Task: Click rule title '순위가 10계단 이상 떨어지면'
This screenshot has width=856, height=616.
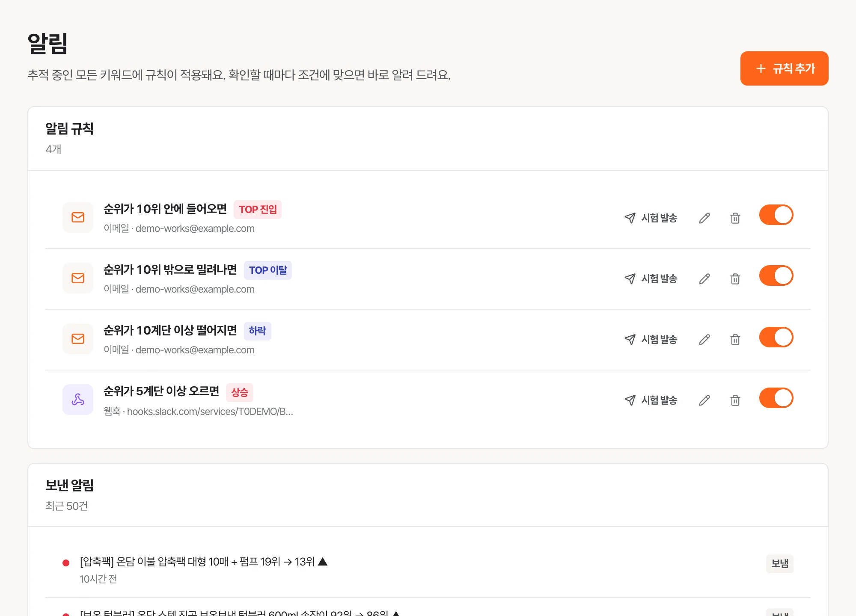Action: [x=170, y=331]
